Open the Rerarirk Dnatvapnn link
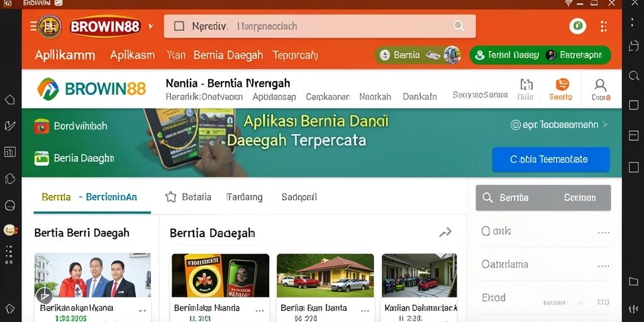The height and width of the screenshot is (322, 644). tap(204, 97)
